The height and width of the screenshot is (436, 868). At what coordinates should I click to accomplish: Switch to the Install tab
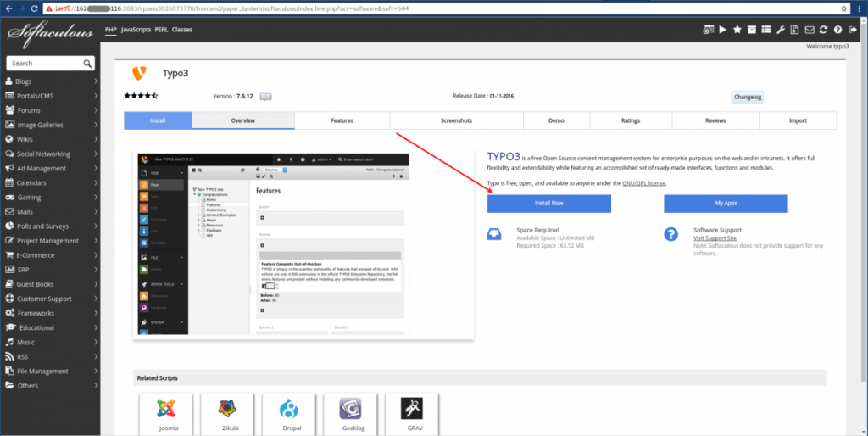158,120
